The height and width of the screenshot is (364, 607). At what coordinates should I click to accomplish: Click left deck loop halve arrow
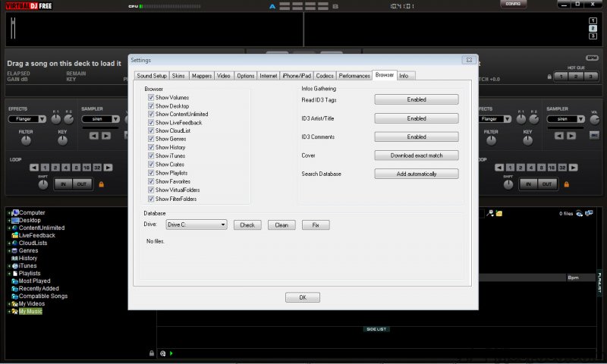(x=34, y=168)
